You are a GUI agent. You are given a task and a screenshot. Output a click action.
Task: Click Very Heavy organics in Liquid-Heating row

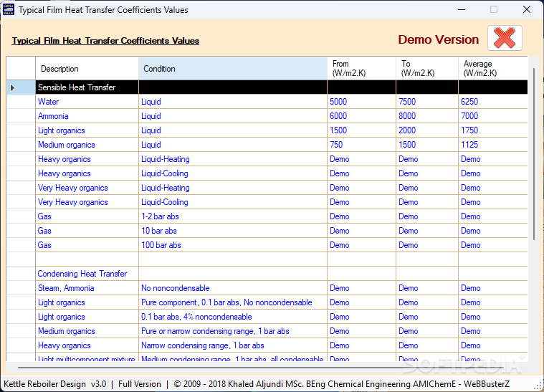coord(87,188)
